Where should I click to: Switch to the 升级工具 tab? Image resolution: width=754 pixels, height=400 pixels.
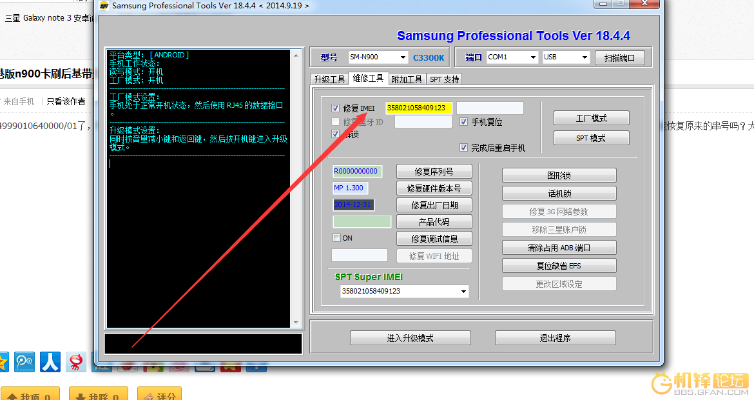click(x=328, y=78)
